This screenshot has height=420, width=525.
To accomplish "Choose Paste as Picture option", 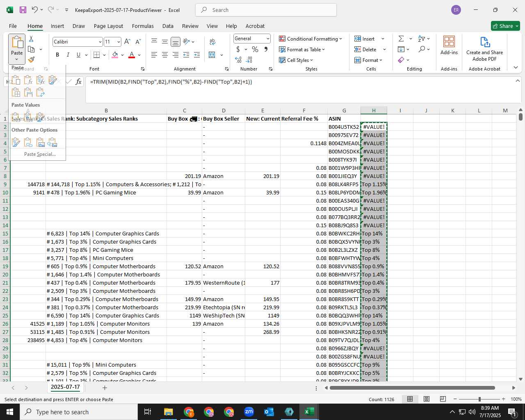I will tap(40, 142).
